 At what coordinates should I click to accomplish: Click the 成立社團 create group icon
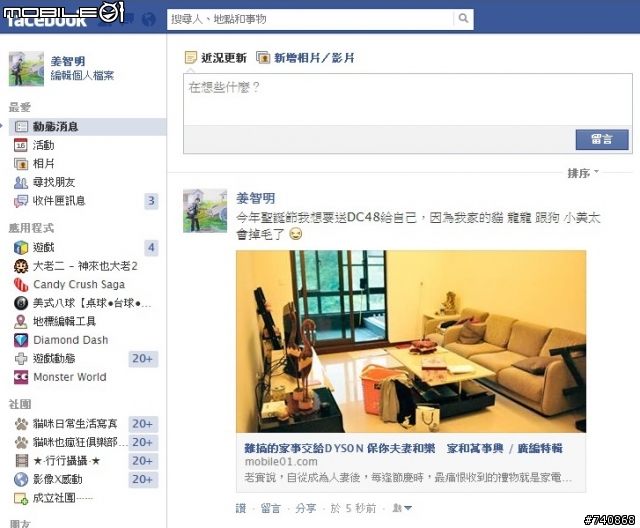pyautogui.click(x=21, y=498)
